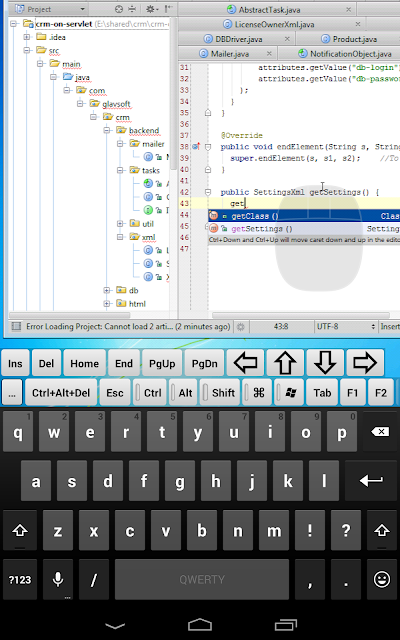Viewport: 400px width, 640px height.
Task: Click the project tree horizontal scrollbar
Action: [69, 315]
